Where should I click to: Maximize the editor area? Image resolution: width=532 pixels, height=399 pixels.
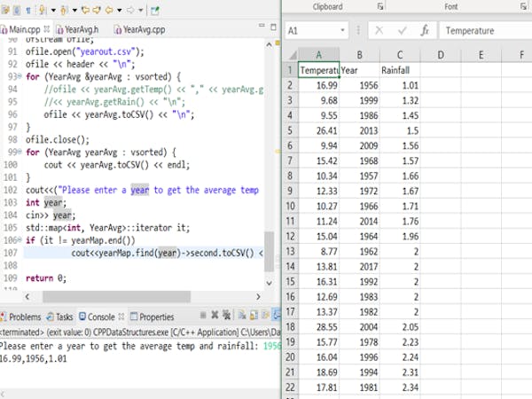tap(273, 27)
